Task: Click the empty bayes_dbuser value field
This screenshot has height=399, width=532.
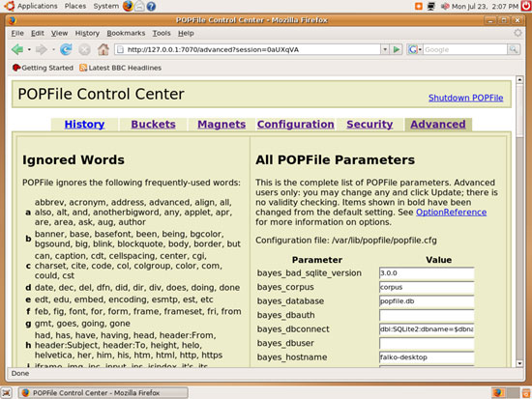Action: (x=427, y=343)
